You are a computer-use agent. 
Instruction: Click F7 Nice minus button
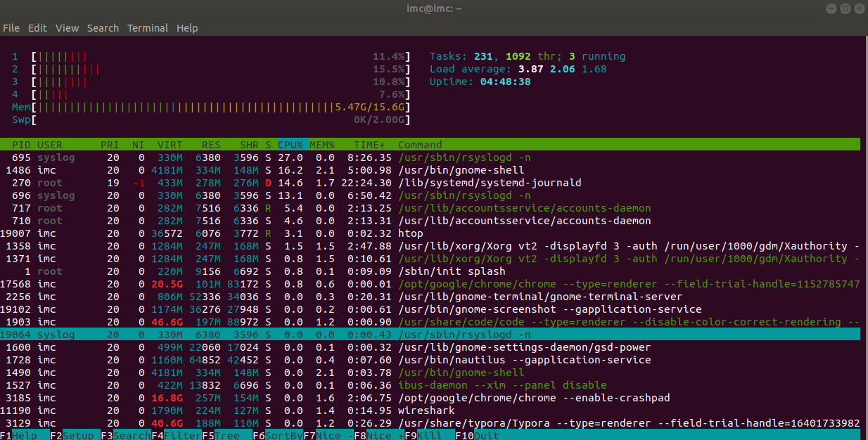328,435
